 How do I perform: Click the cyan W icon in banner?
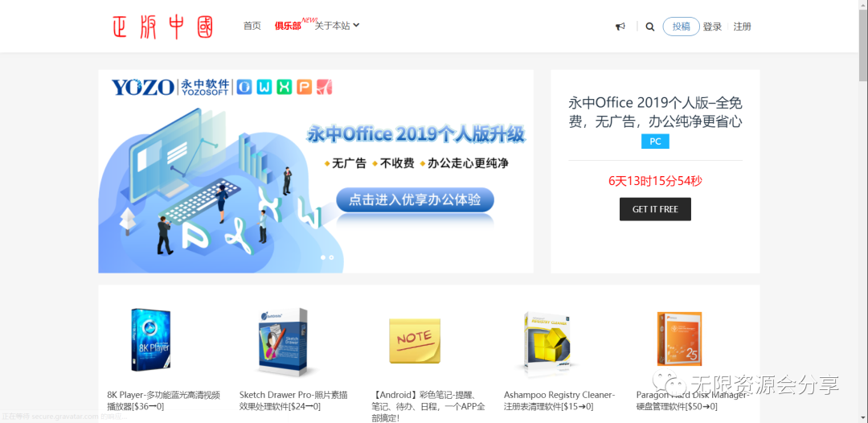264,87
